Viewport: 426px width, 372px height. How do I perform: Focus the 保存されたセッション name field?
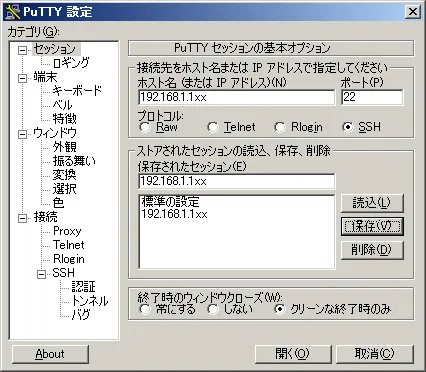[237, 181]
